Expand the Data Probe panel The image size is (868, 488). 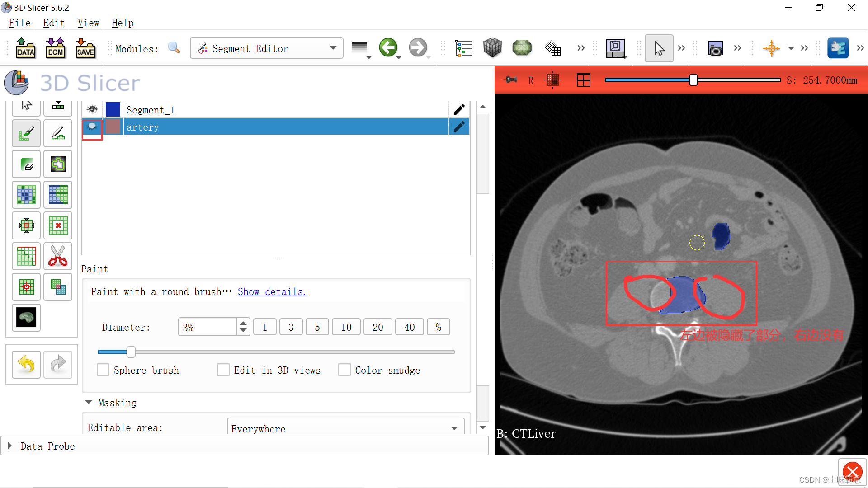10,446
